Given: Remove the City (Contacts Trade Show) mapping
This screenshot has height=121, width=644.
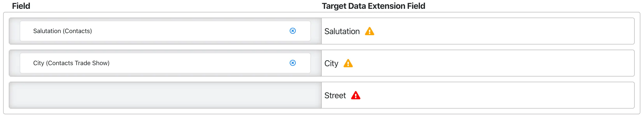Looking at the screenshot, I should pyautogui.click(x=292, y=63).
